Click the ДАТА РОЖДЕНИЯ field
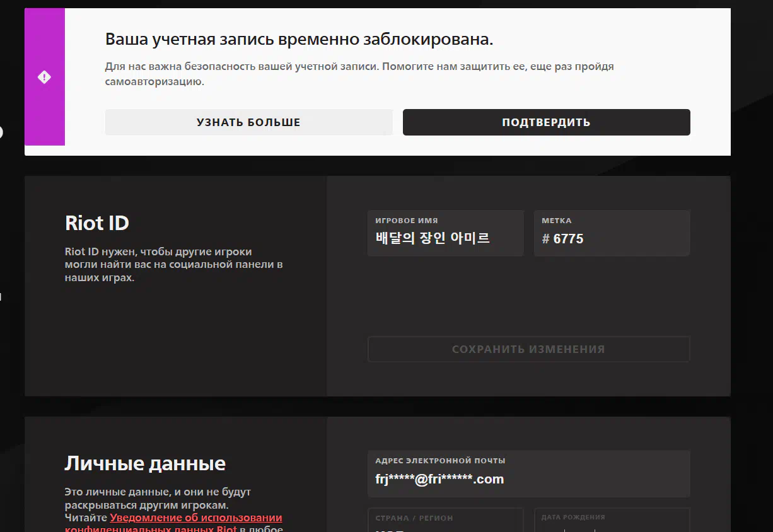 click(x=612, y=520)
